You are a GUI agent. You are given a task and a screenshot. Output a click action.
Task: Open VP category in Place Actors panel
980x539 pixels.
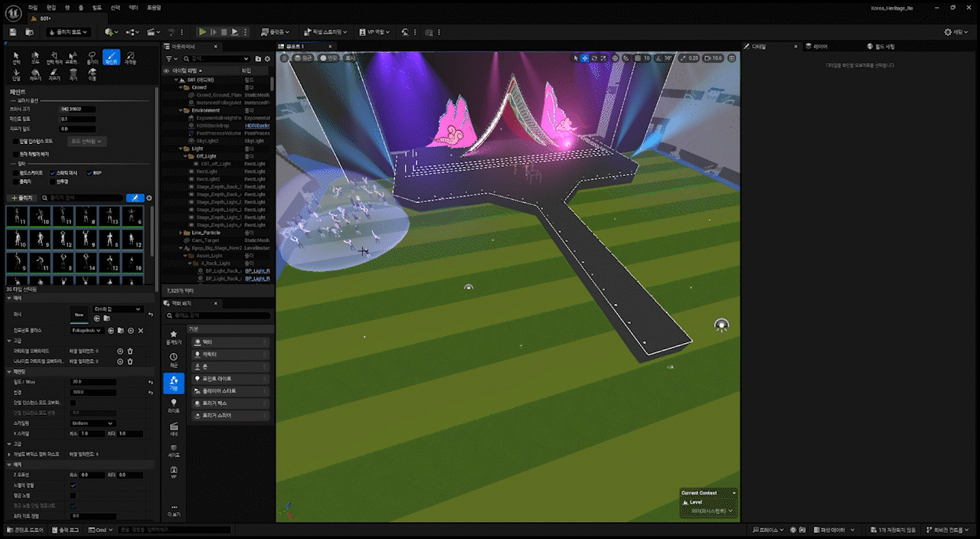[x=174, y=472]
